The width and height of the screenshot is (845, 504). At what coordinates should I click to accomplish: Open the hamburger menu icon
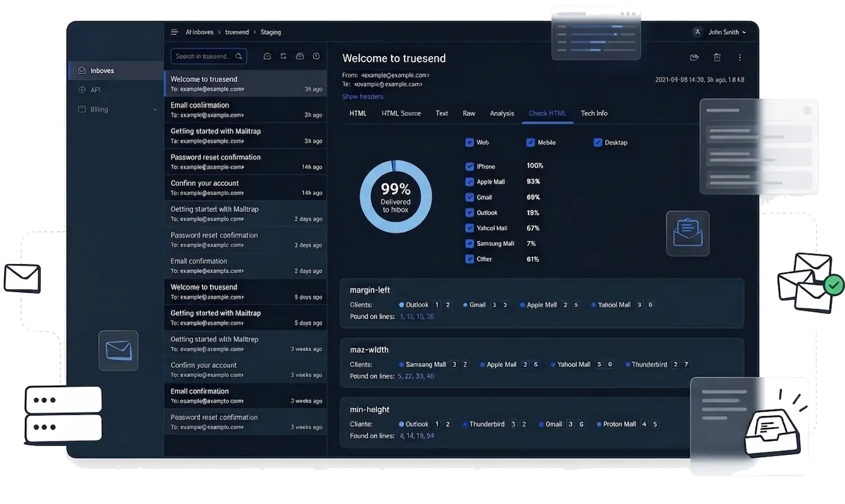(174, 32)
